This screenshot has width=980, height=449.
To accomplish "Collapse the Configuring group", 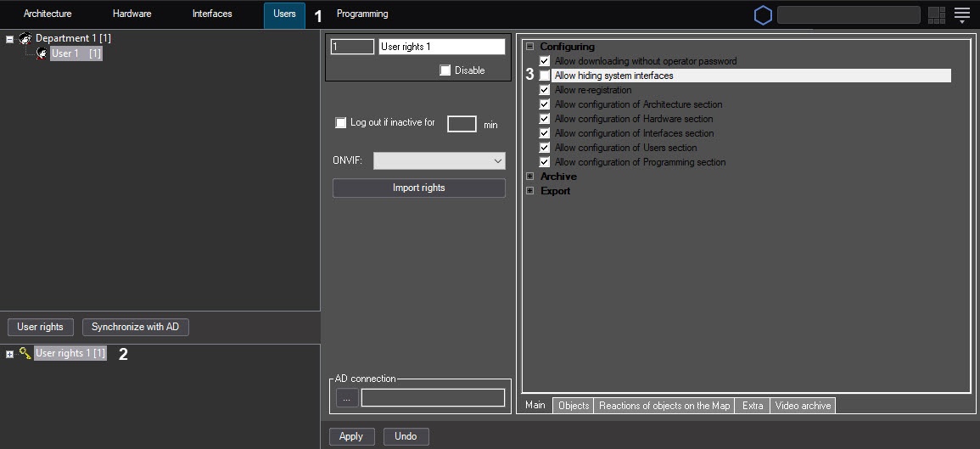I will tap(529, 47).
